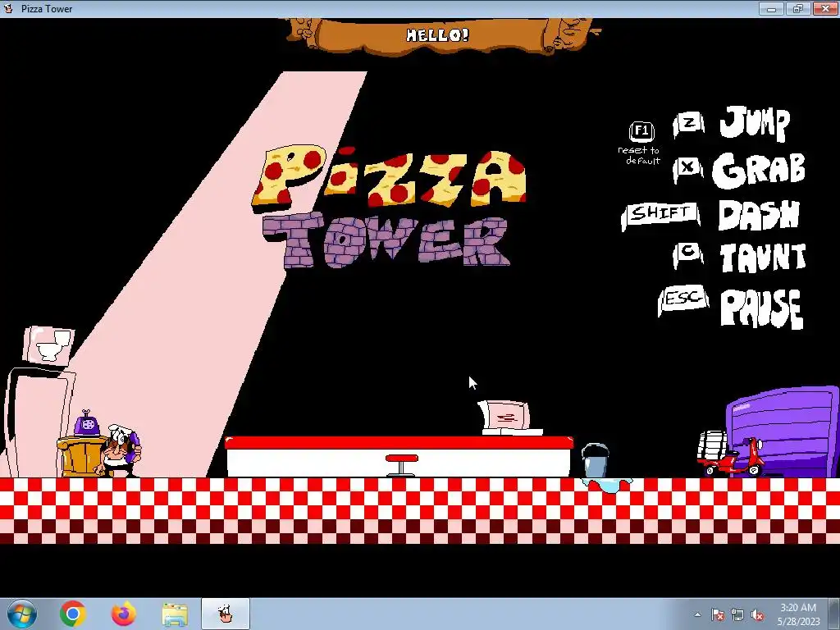Click the metal bucket beside the counter
The image size is (840, 630).
tap(595, 459)
